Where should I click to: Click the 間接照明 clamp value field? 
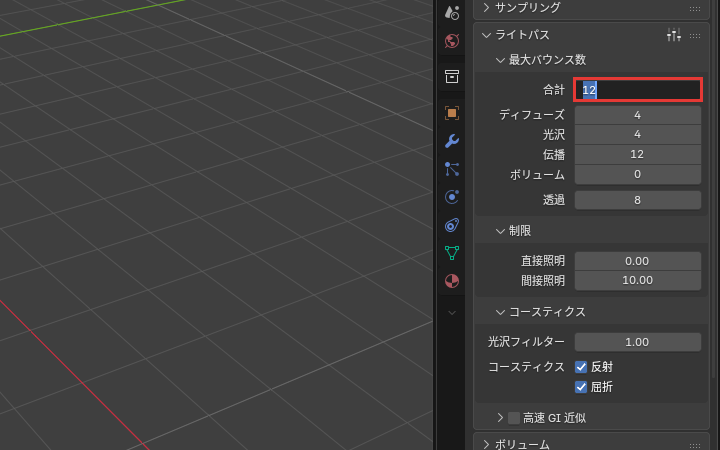point(638,281)
